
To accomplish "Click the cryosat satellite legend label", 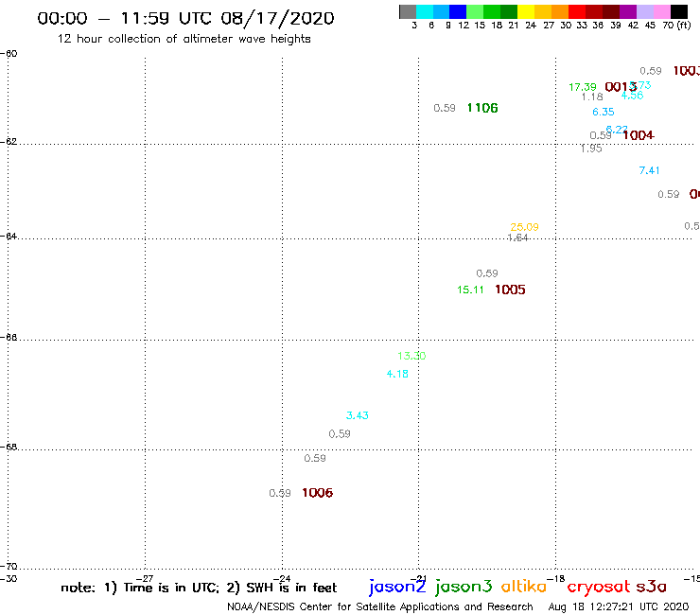I will pos(599,588).
